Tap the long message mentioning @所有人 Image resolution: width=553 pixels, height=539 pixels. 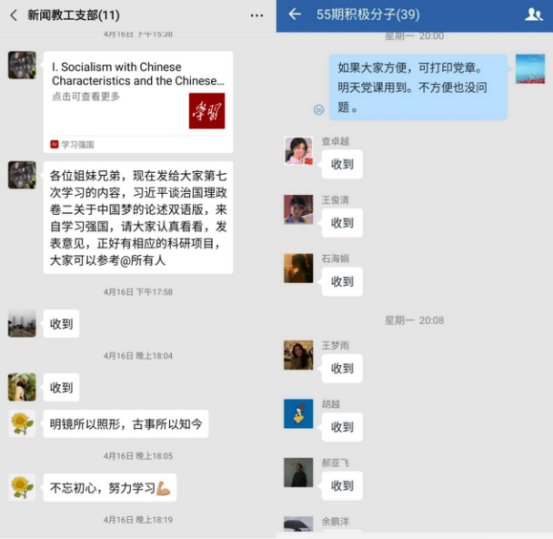click(x=138, y=218)
